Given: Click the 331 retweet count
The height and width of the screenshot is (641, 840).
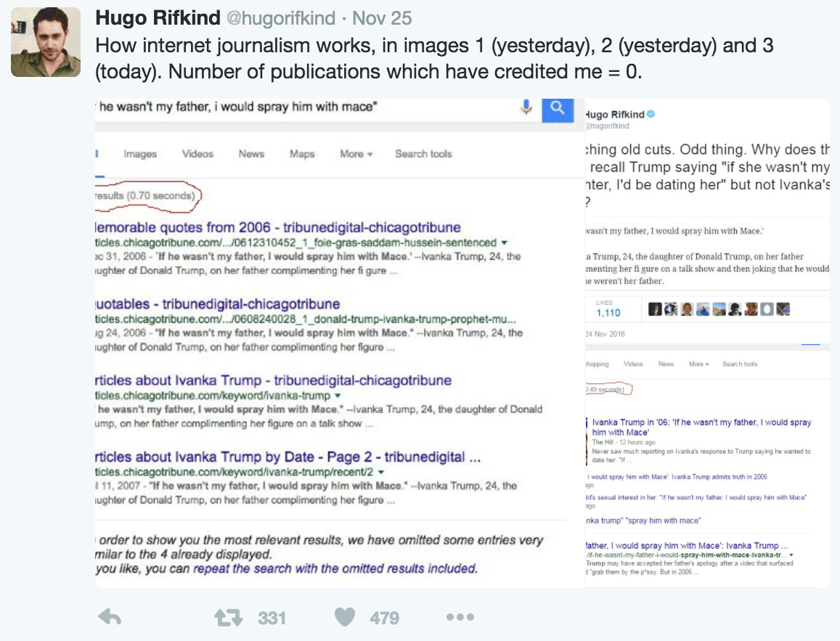Looking at the screenshot, I should (272, 618).
